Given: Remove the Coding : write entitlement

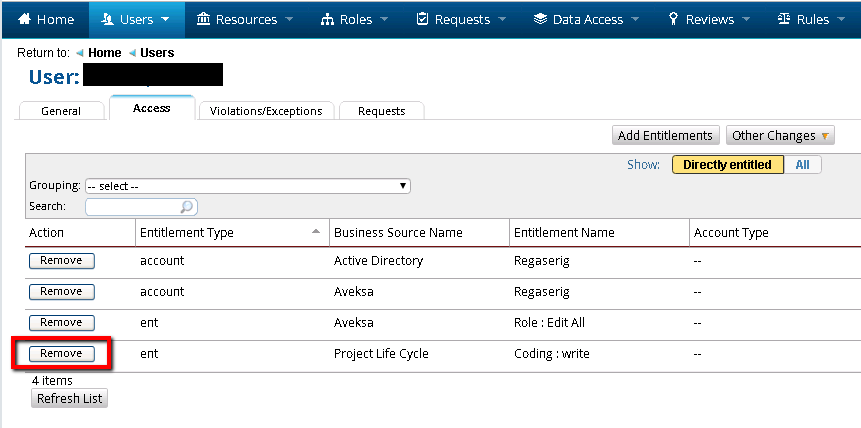Looking at the screenshot, I should [61, 354].
